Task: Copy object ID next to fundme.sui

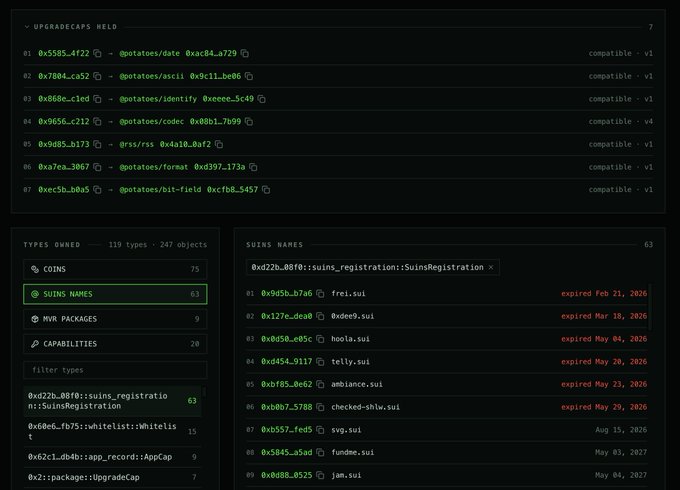Action: pyautogui.click(x=320, y=452)
